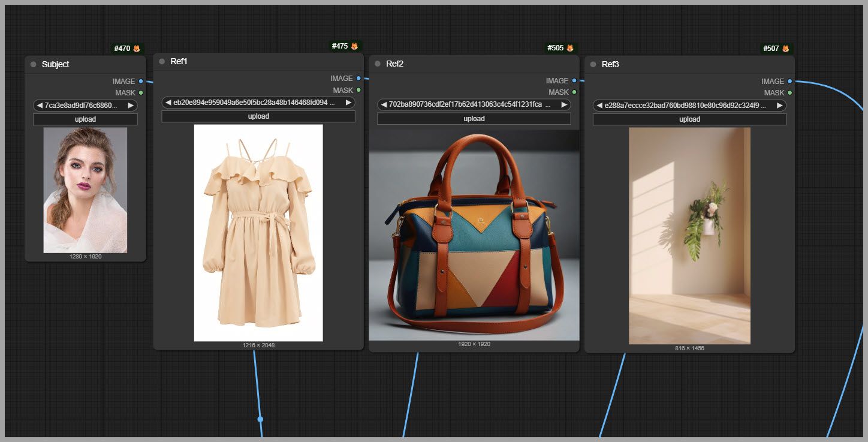Click the MASK output dot on Ref2 node
The width and height of the screenshot is (868, 442).
(574, 92)
